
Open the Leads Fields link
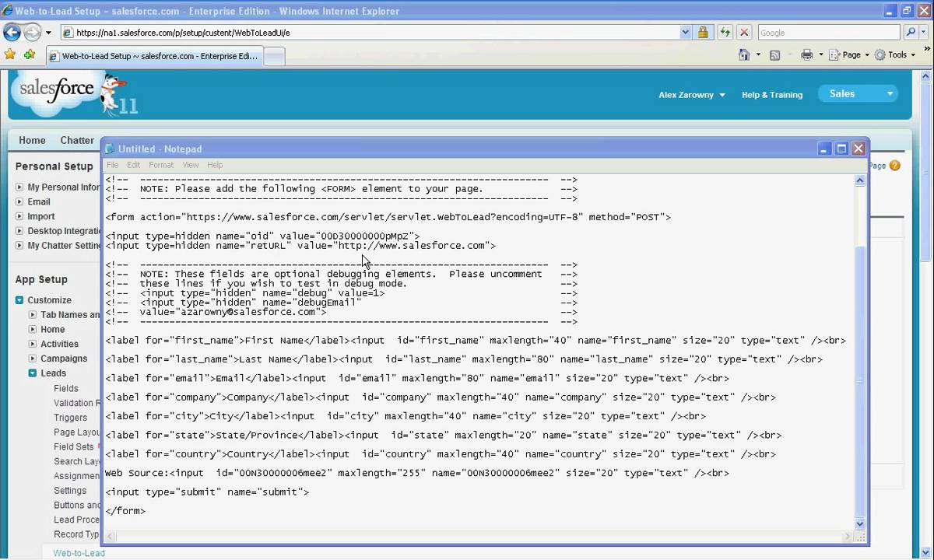click(66, 388)
